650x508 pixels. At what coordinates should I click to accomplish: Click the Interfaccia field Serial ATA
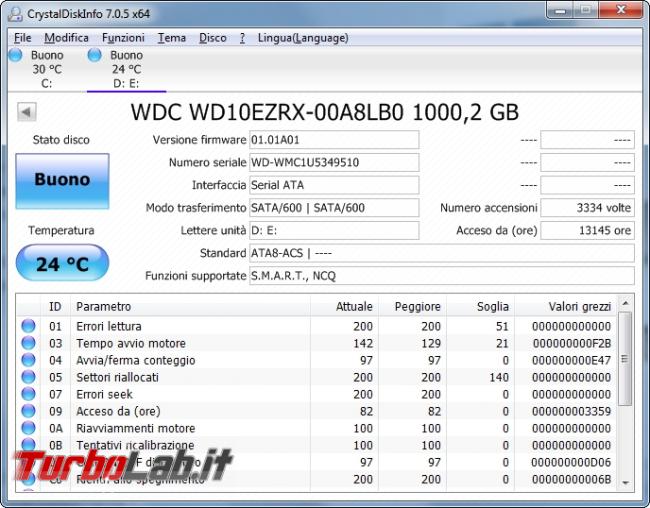(x=334, y=185)
